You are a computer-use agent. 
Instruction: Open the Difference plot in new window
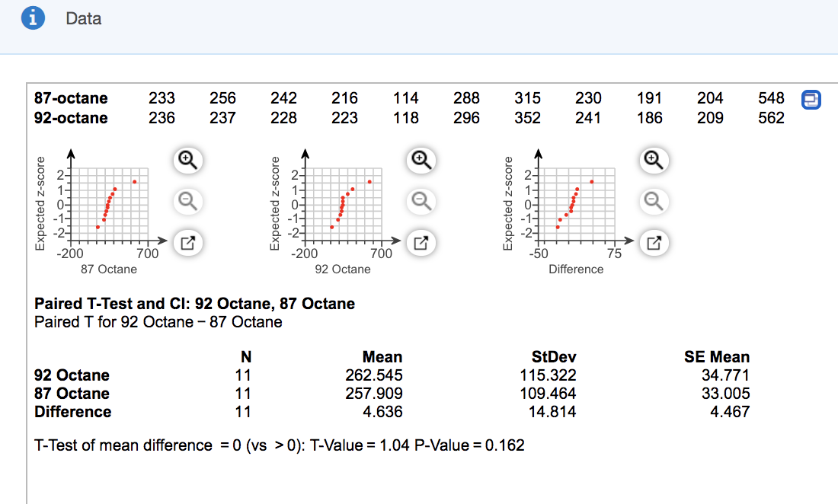tap(654, 243)
